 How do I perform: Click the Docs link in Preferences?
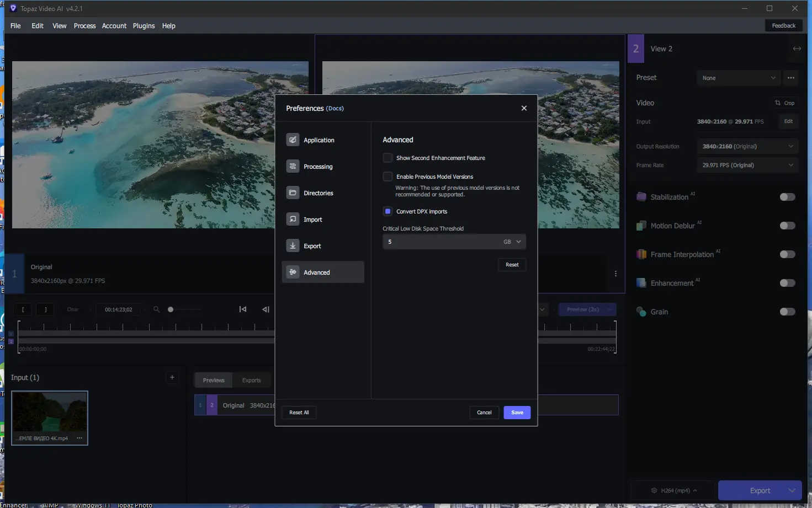click(335, 109)
